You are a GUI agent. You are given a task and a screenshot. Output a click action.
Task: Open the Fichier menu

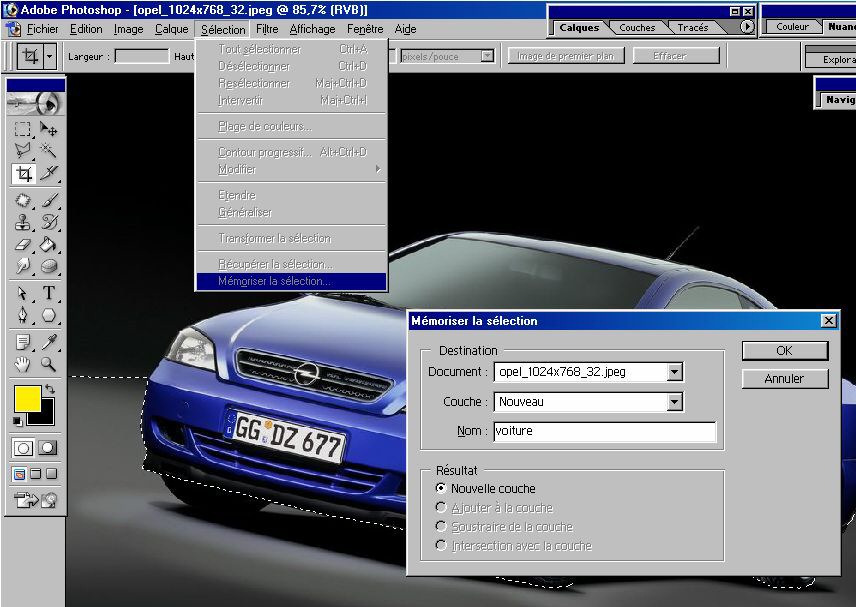(42, 29)
